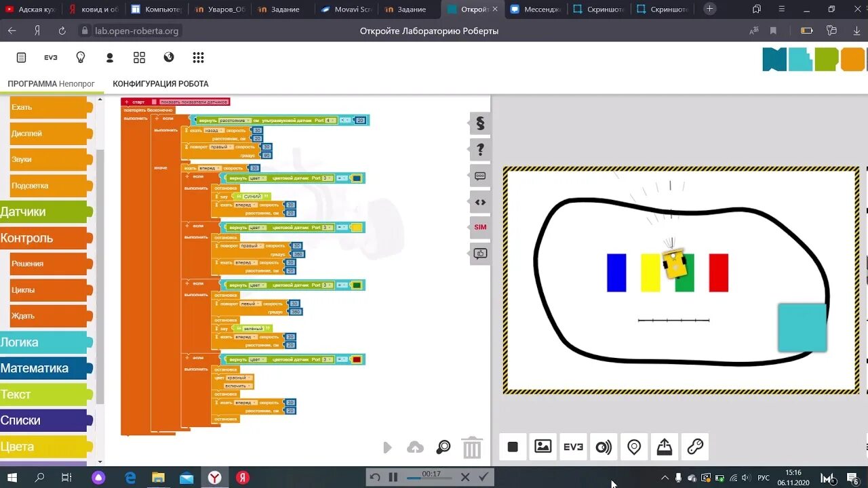868x488 pixels.
Task: Open the less-than comparison operator dropdown
Action: pos(344,121)
